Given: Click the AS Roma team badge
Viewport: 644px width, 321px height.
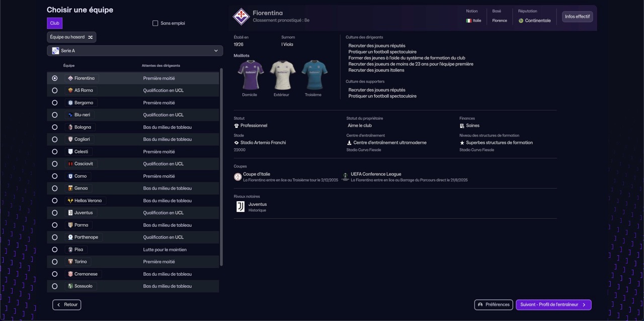Looking at the screenshot, I should click(x=70, y=91).
